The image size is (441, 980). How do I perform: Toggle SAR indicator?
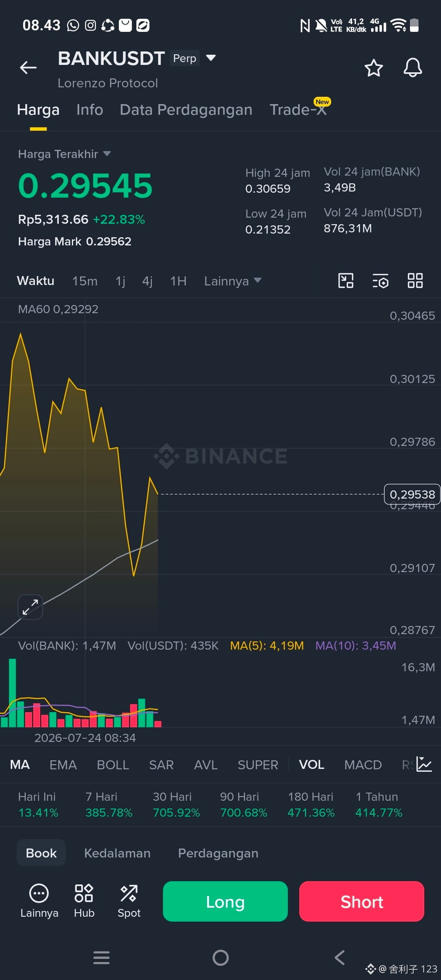click(x=161, y=764)
